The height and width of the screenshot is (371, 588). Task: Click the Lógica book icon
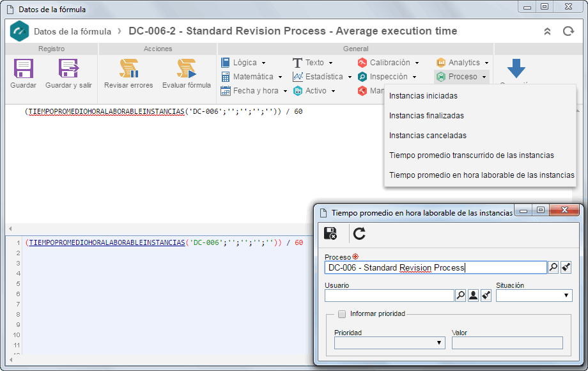226,63
